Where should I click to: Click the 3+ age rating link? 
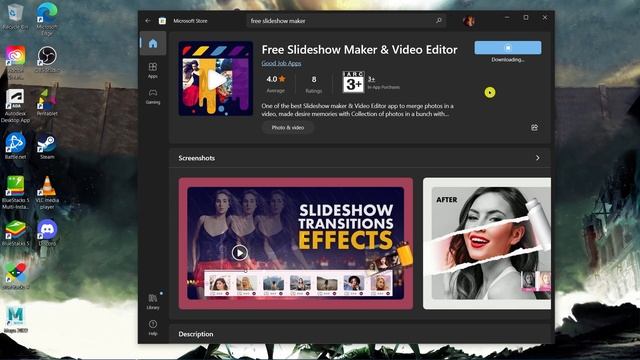(371, 79)
